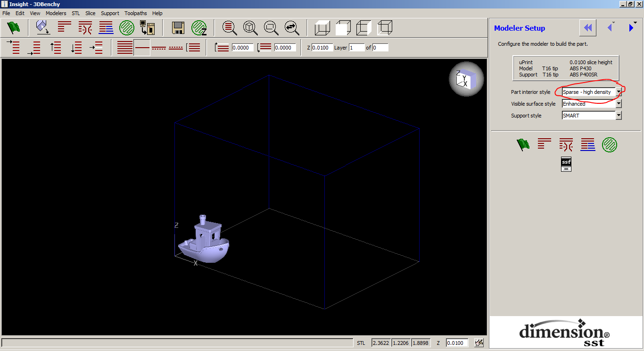The width and height of the screenshot is (644, 351).
Task: Click the magnifier with red layer lines
Action: 230,28
